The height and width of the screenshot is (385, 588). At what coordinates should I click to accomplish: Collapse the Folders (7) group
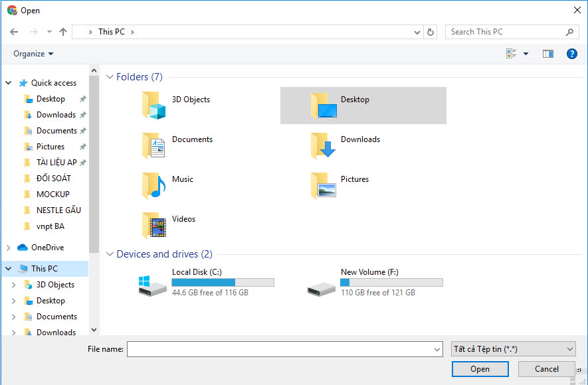pyautogui.click(x=110, y=77)
